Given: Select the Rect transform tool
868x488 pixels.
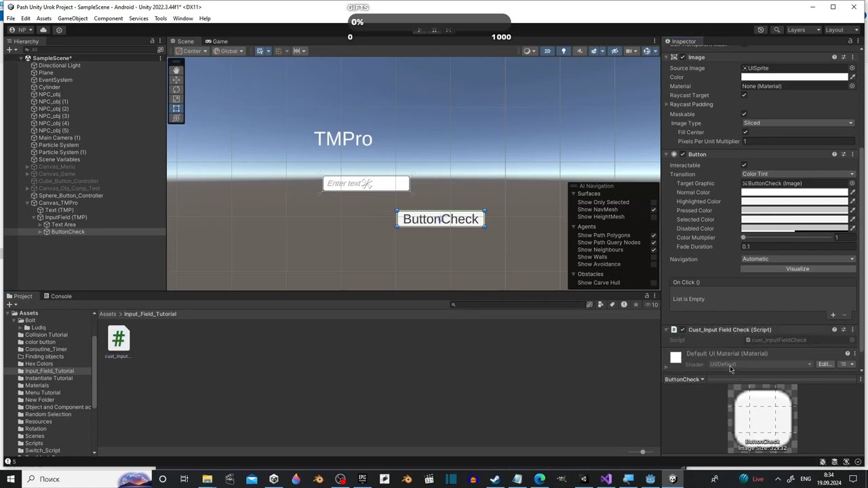Looking at the screenshot, I should point(176,108).
